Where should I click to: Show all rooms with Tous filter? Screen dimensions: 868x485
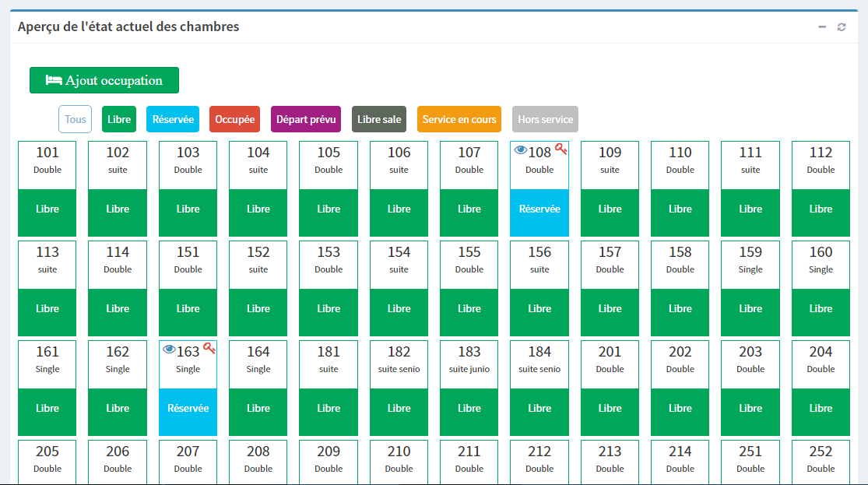coord(76,120)
